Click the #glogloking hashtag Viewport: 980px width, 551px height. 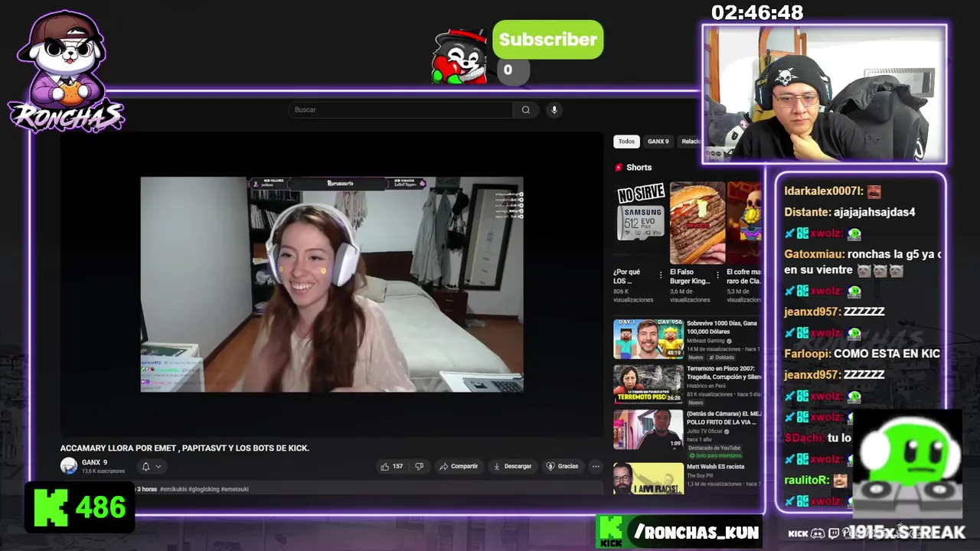206,489
